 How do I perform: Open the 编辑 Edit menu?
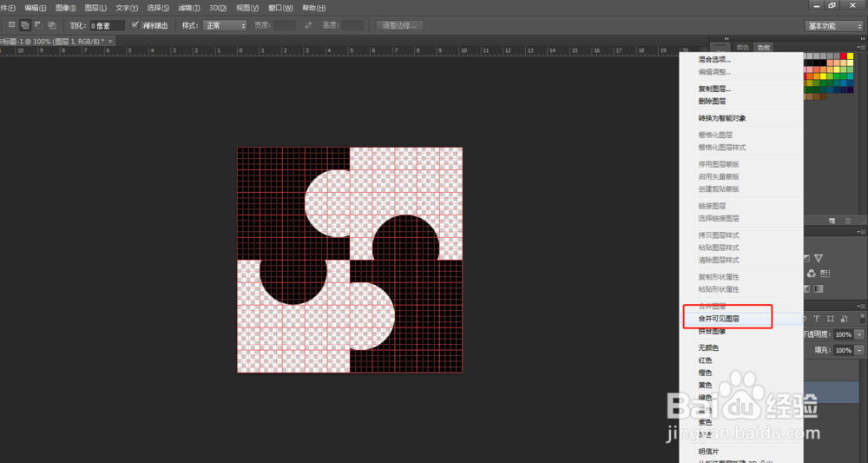[x=36, y=8]
